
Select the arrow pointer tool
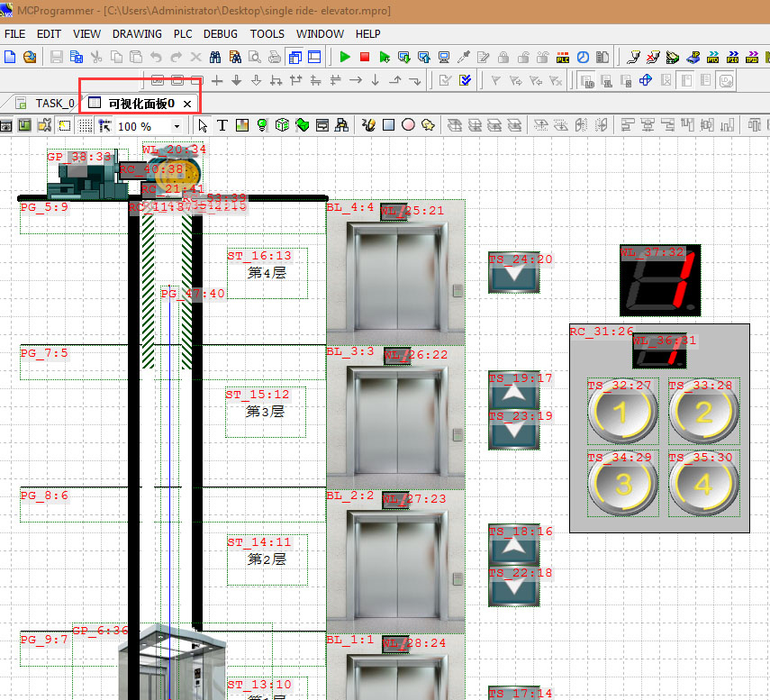pos(203,126)
